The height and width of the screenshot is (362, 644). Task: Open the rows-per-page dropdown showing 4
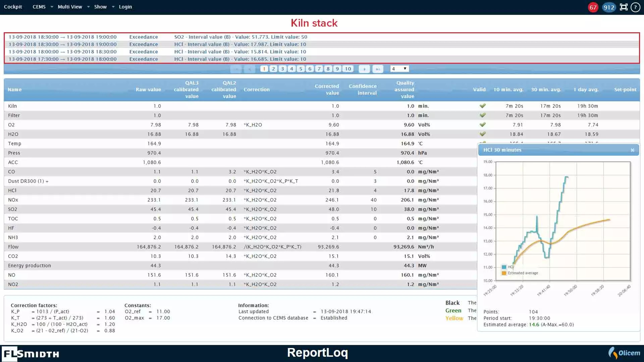pos(399,69)
